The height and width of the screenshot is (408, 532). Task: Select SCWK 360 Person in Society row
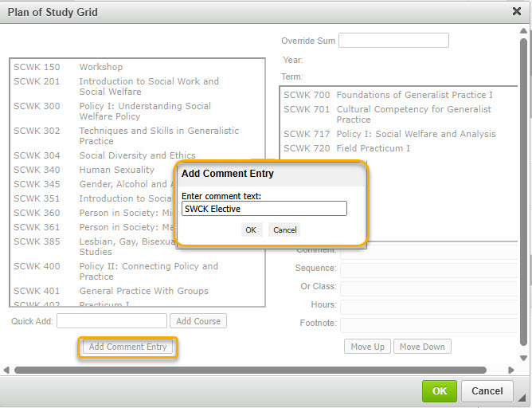click(92, 213)
